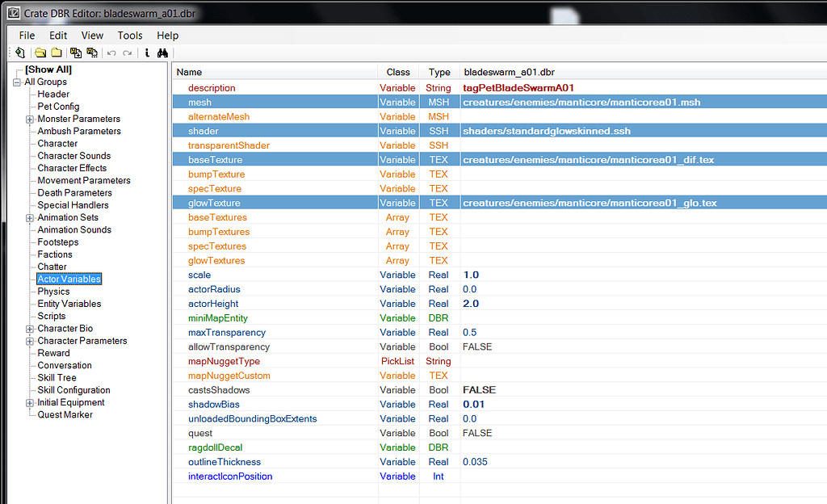This screenshot has height=504, width=827.
Task: Click the new record icon in toolbar
Action: click(x=20, y=53)
